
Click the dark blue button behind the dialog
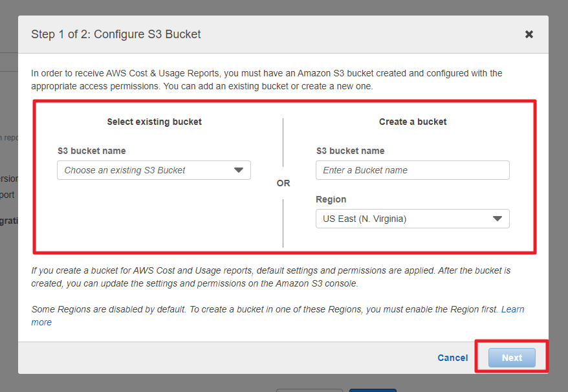pyautogui.click(x=373, y=389)
